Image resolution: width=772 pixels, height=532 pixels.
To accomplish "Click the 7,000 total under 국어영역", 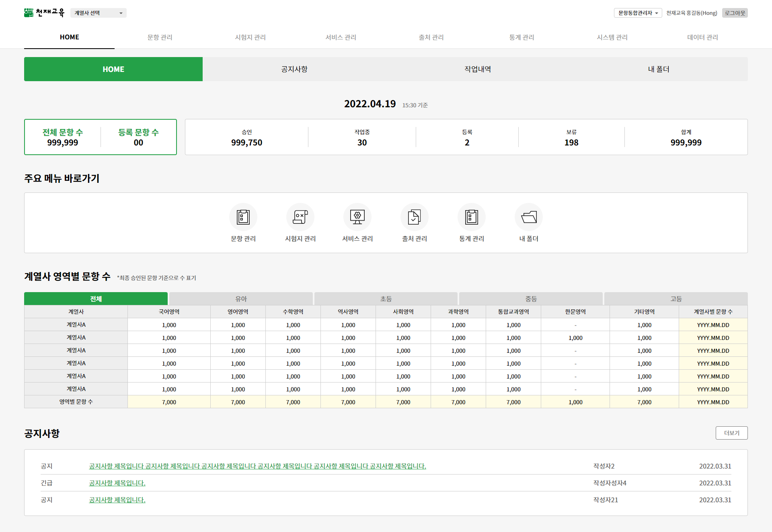I will [x=169, y=402].
